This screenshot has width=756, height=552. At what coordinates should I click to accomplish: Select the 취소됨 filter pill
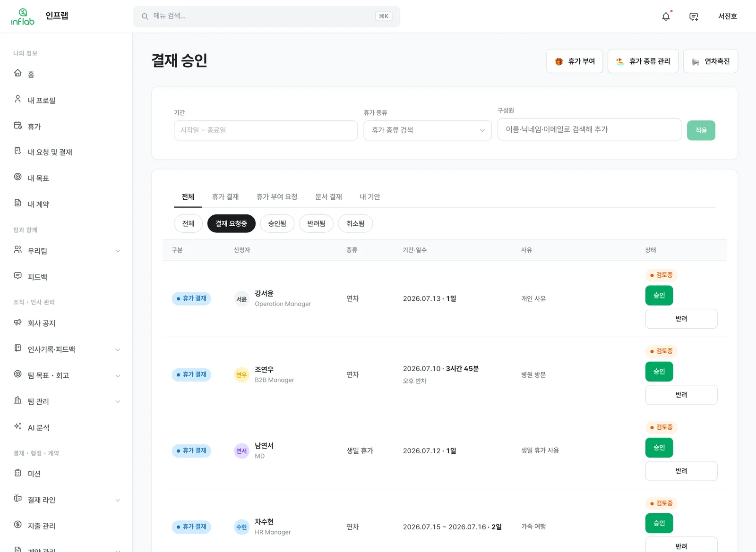coord(355,223)
